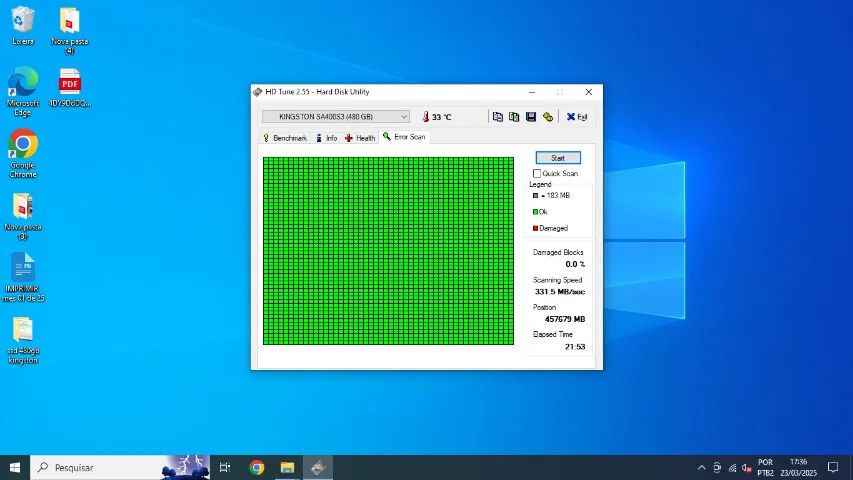Open the KINGSTON SA400S3 drive dropdown
This screenshot has width=853, height=480.
click(335, 117)
